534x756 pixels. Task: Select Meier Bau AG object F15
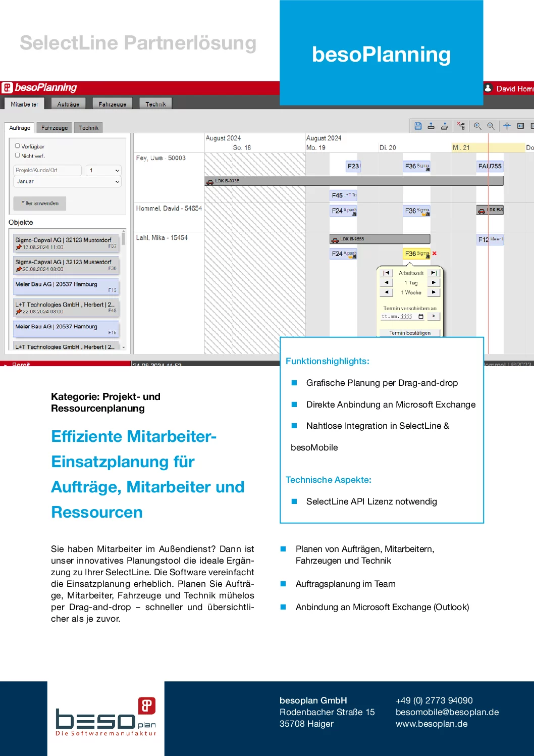click(x=66, y=329)
